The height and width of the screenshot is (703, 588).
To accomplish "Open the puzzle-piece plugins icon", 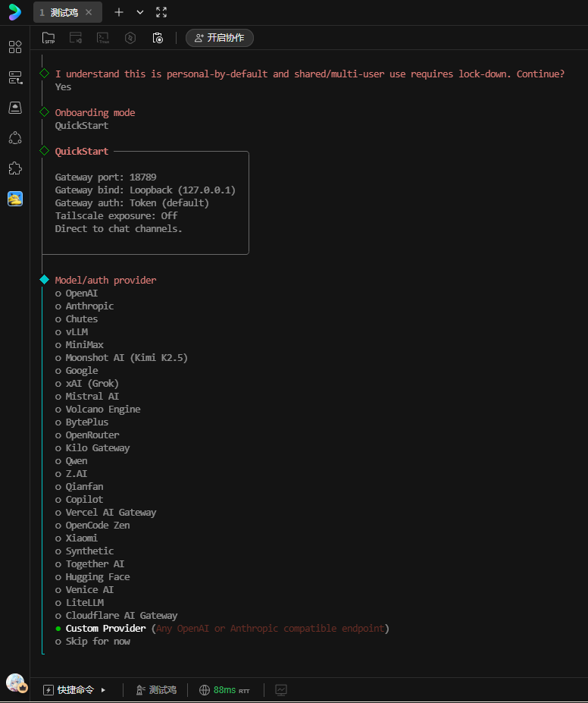I will pyautogui.click(x=15, y=168).
